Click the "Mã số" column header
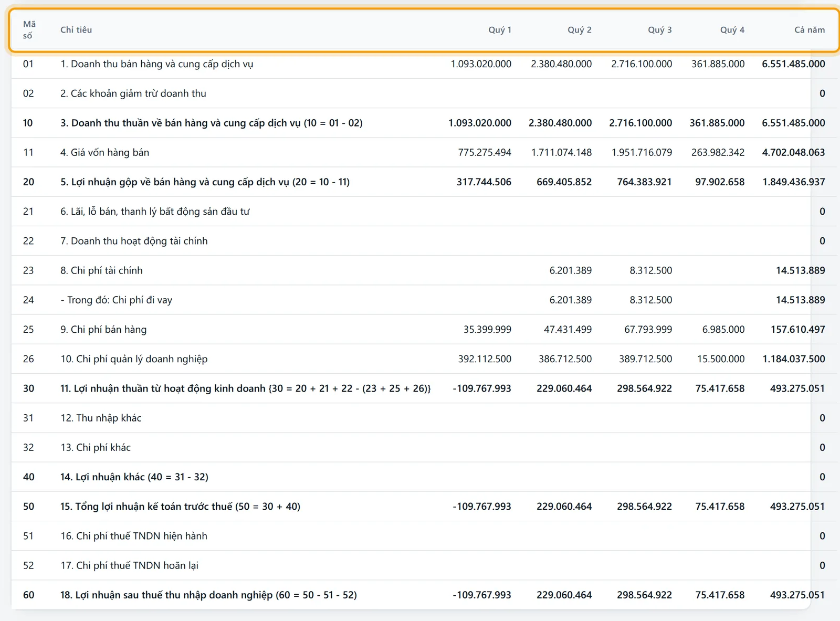This screenshot has height=621, width=840. pos(29,30)
